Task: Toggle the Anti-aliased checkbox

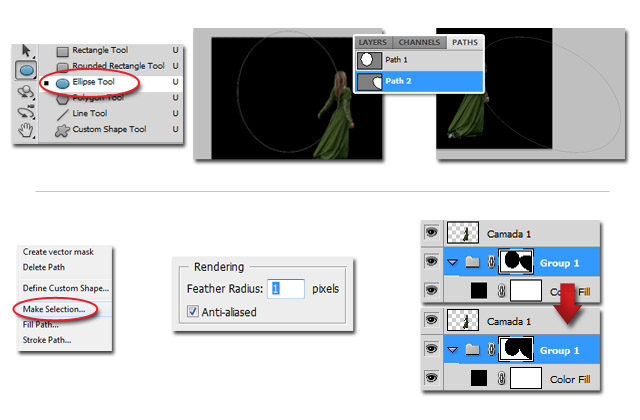Action: (193, 311)
